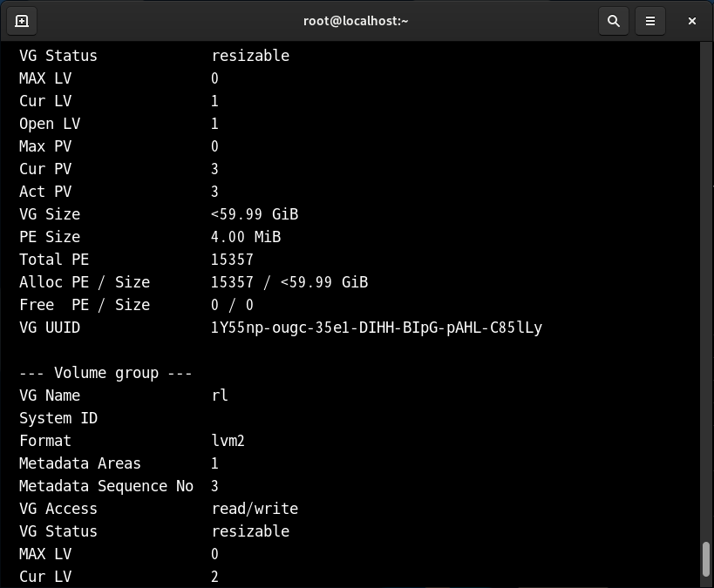Open terminal search
The width and height of the screenshot is (714, 588).
pyautogui.click(x=614, y=21)
